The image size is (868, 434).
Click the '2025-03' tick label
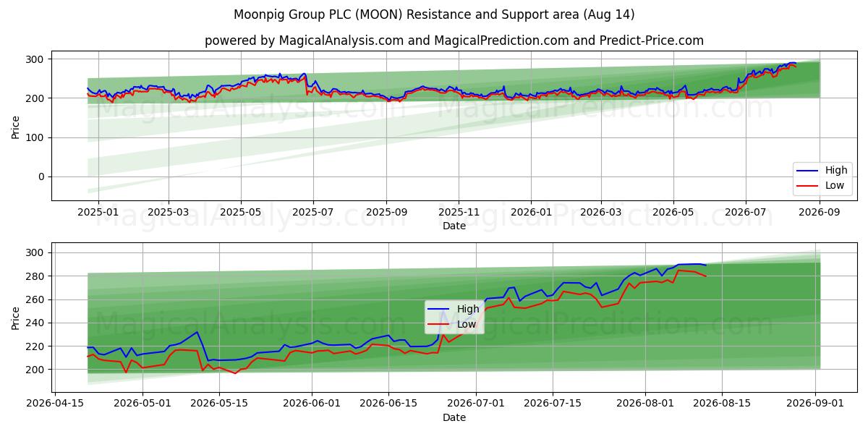coord(169,213)
